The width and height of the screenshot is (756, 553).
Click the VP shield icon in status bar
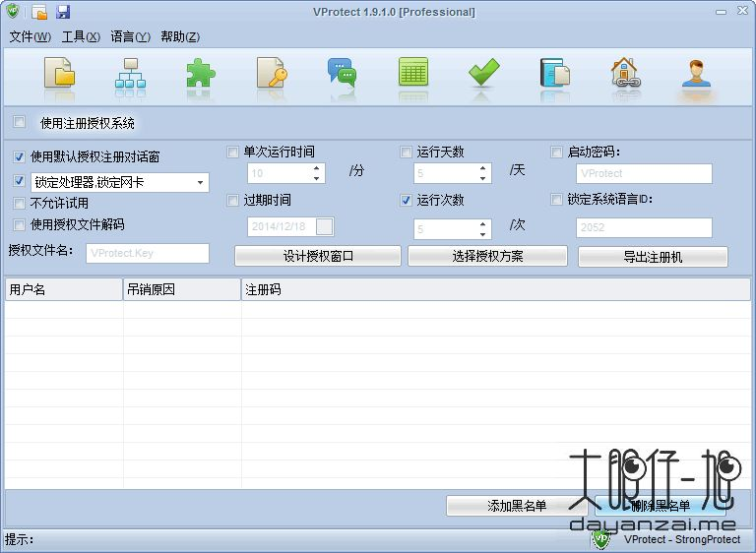point(601,538)
